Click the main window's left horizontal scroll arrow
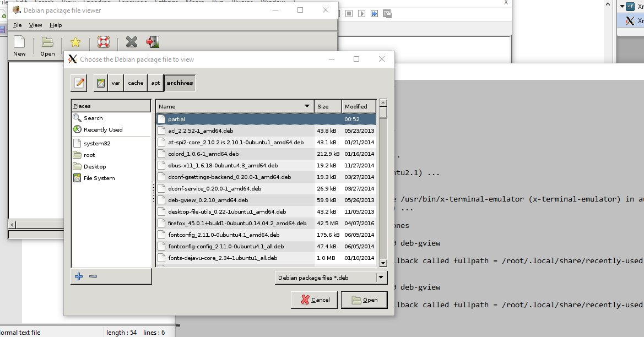The image size is (644, 337). coord(12,225)
